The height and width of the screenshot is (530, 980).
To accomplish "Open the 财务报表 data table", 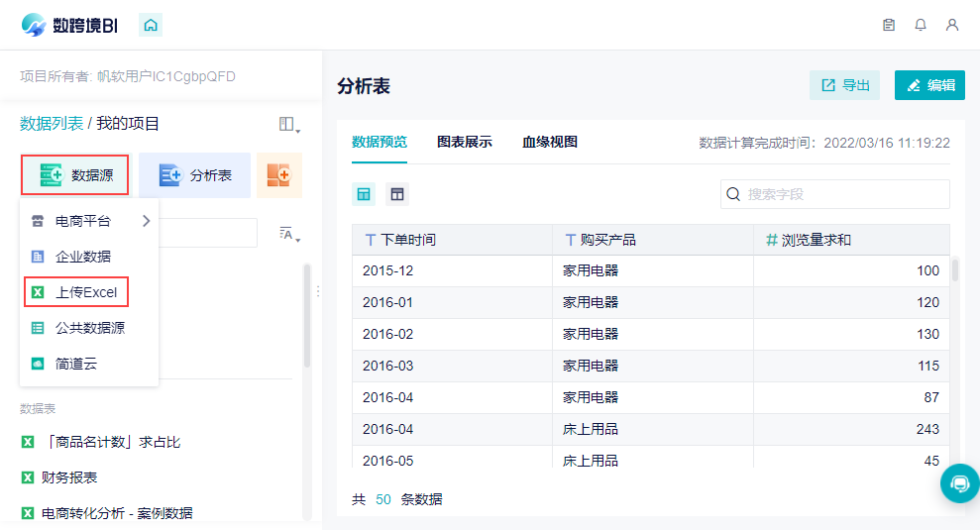I will coord(69,477).
